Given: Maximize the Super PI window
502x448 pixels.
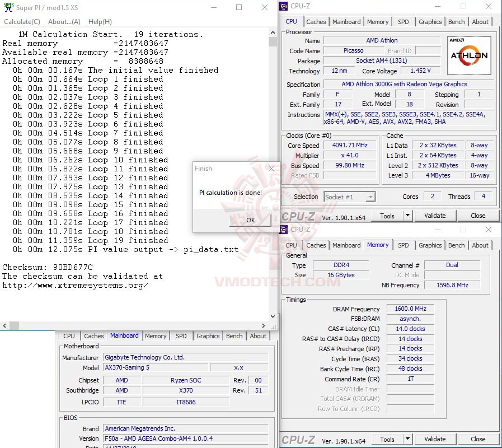Looking at the screenshot, I should (239, 7).
